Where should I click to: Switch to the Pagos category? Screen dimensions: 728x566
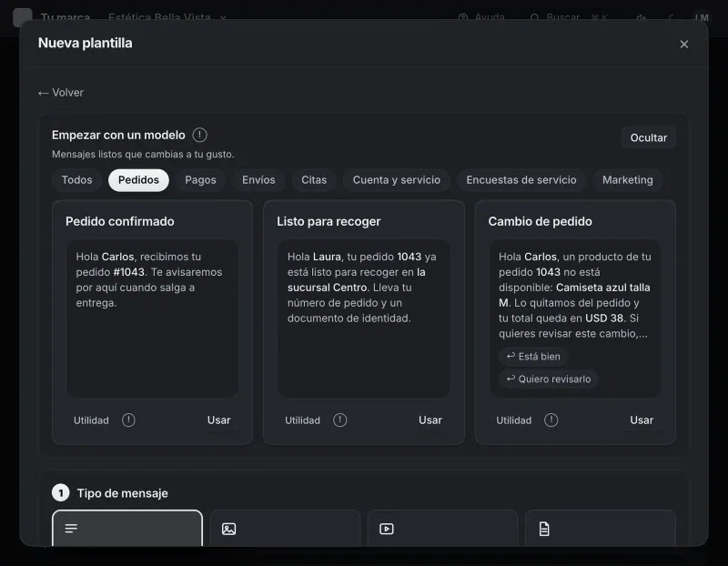point(200,179)
